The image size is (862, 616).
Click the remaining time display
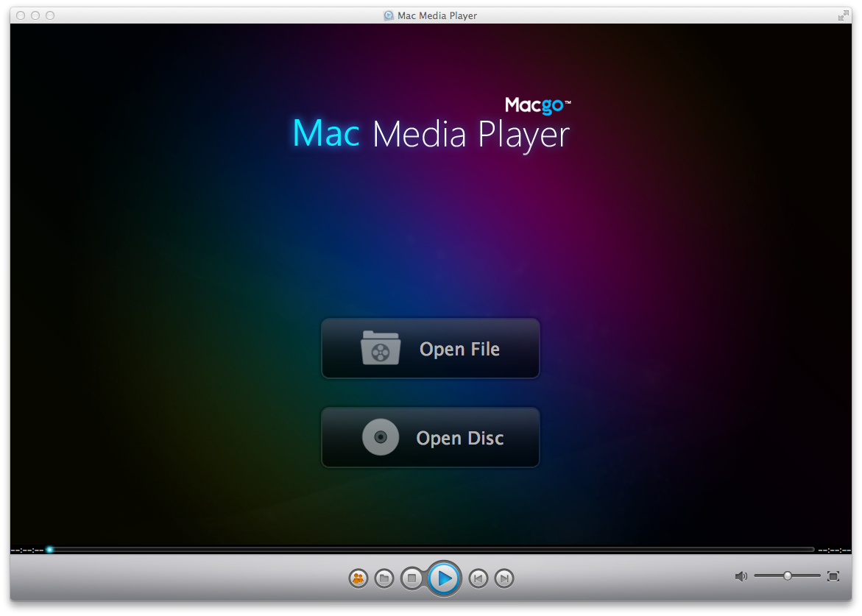(834, 550)
